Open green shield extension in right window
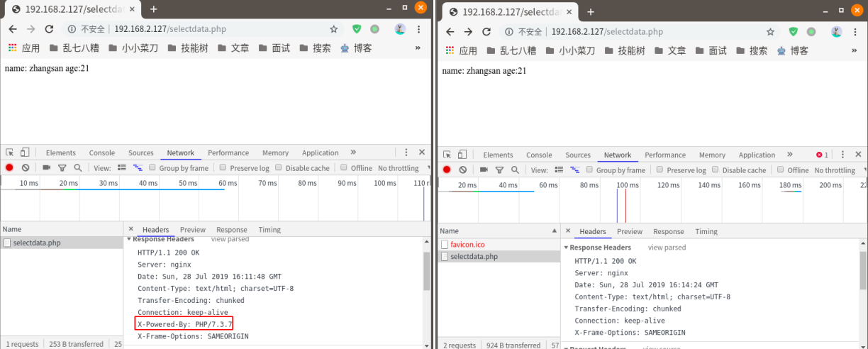This screenshot has height=349, width=868. [x=794, y=32]
